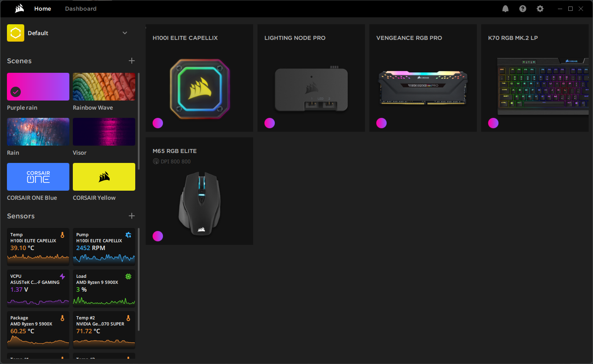Select the CORSAIR Yellow scene thumbnail
The height and width of the screenshot is (364, 593).
pos(104,177)
